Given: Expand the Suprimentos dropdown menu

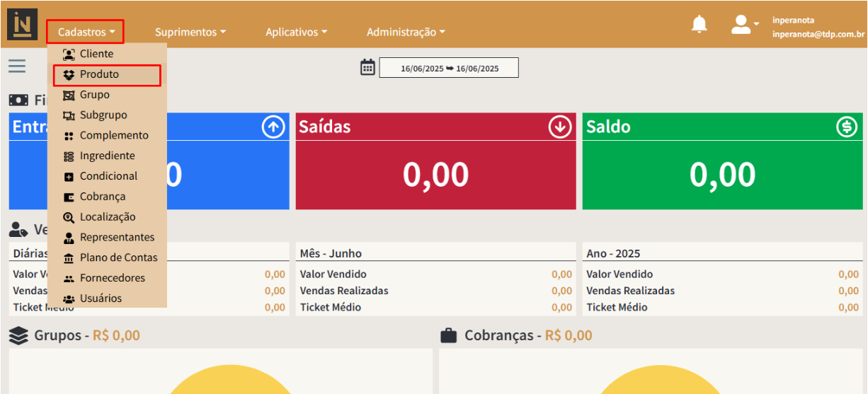Looking at the screenshot, I should click(190, 32).
